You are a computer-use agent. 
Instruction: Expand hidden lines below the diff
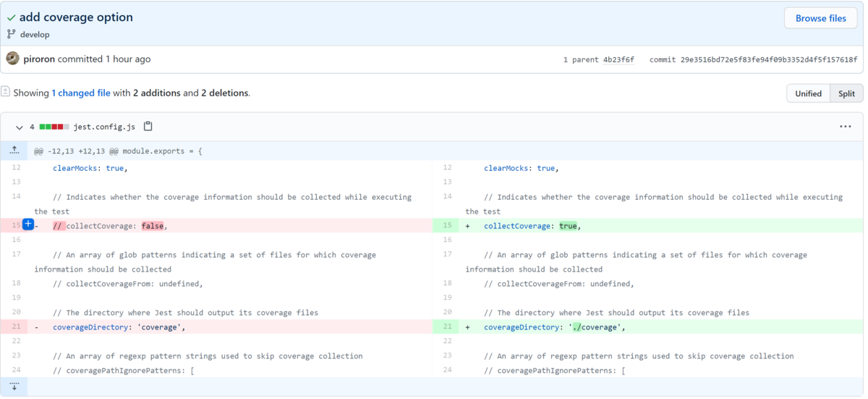tap(14, 387)
